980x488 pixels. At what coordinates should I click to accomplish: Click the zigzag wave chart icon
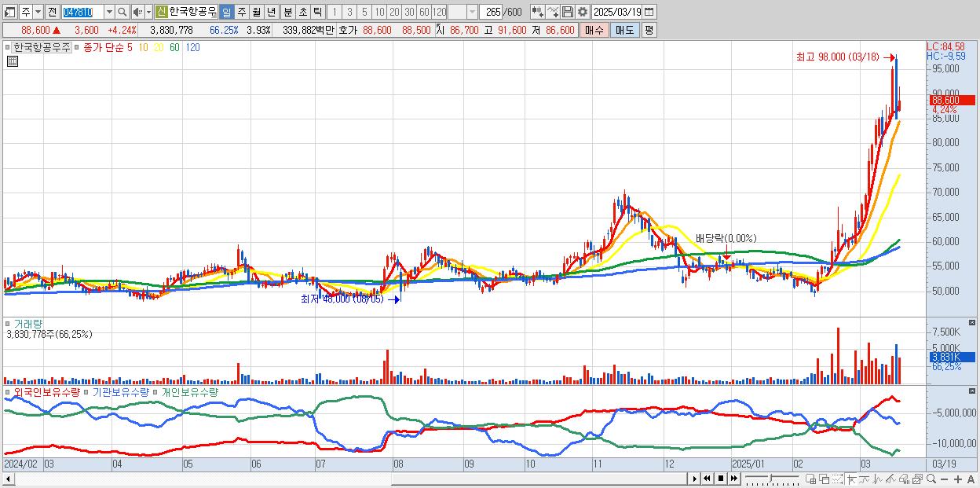[x=878, y=479]
